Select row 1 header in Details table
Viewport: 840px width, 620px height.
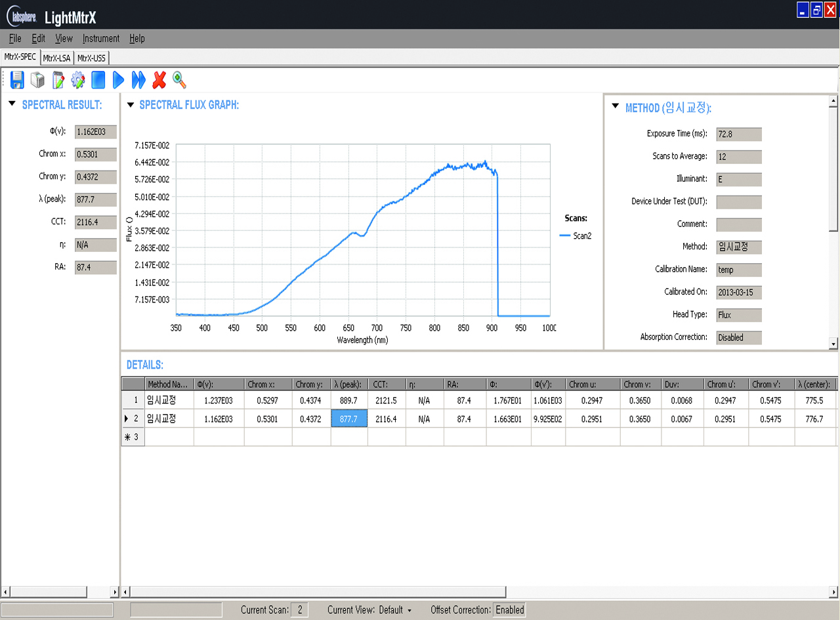[x=133, y=400]
